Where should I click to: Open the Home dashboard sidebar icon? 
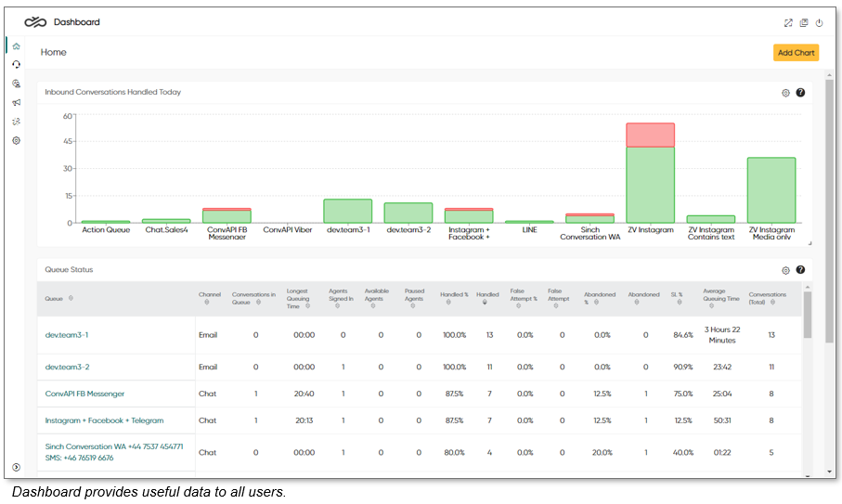[x=16, y=46]
